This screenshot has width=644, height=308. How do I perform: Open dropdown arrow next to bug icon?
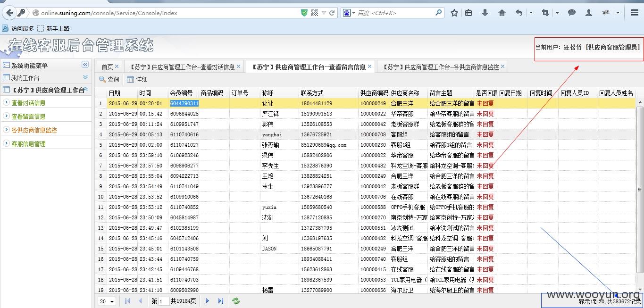click(x=618, y=13)
